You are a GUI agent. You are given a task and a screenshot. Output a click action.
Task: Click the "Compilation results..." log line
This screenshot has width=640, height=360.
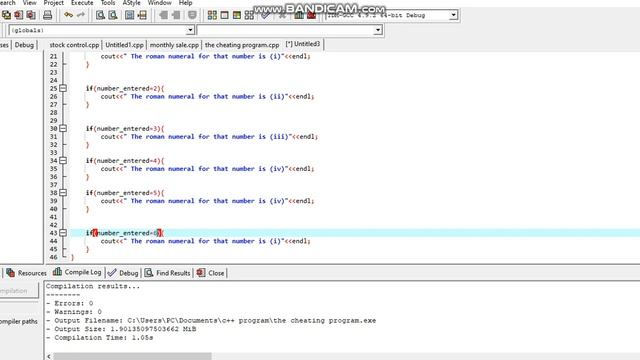93,286
